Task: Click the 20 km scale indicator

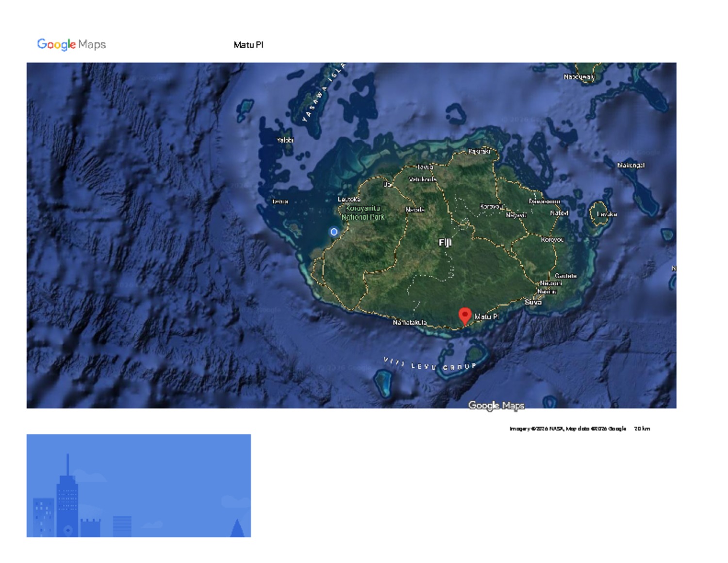Action: pos(642,428)
